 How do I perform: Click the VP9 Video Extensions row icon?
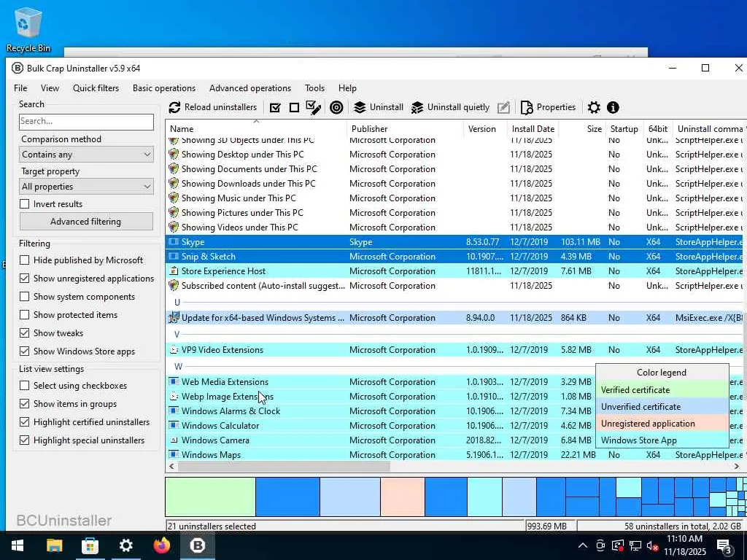pyautogui.click(x=174, y=350)
